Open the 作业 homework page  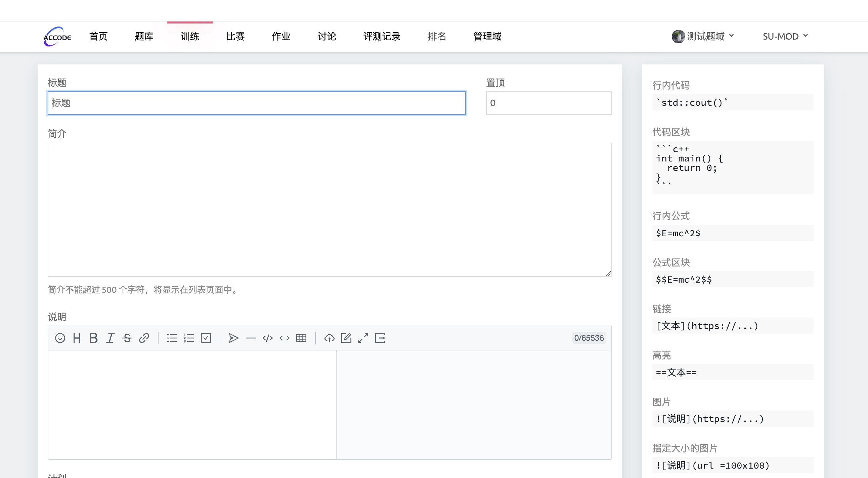pos(281,36)
